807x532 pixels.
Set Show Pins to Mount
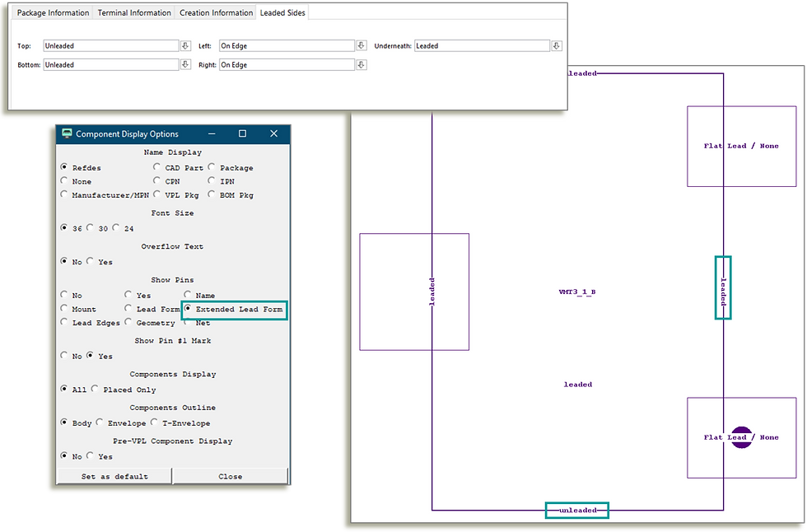[64, 308]
